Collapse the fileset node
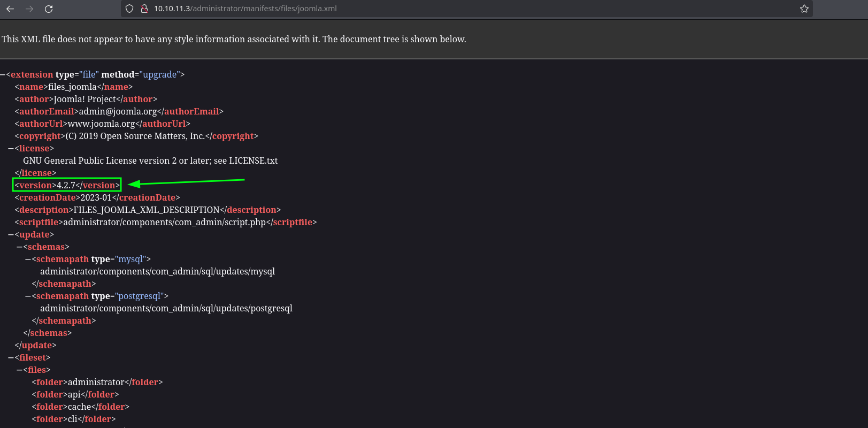Viewport: 868px width, 428px height. 11,357
